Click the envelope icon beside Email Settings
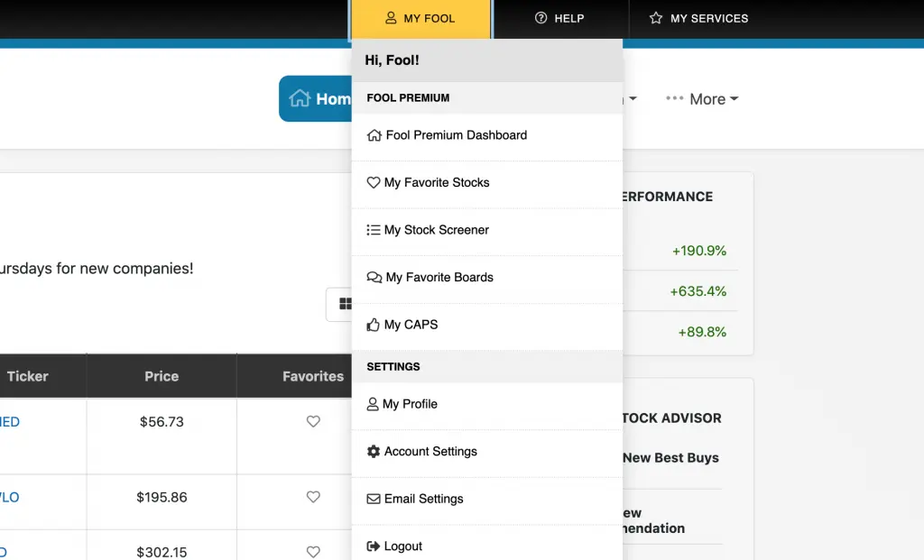This screenshot has width=924, height=560. 373,499
